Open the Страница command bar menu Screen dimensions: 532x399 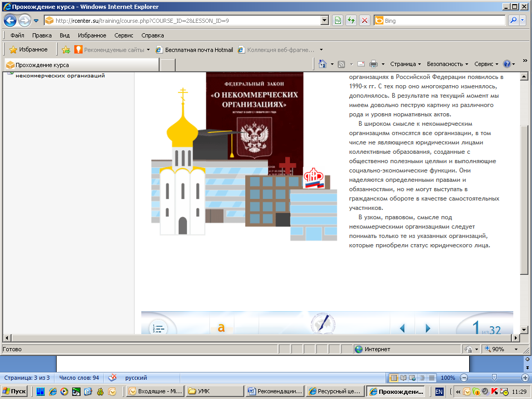pos(405,64)
